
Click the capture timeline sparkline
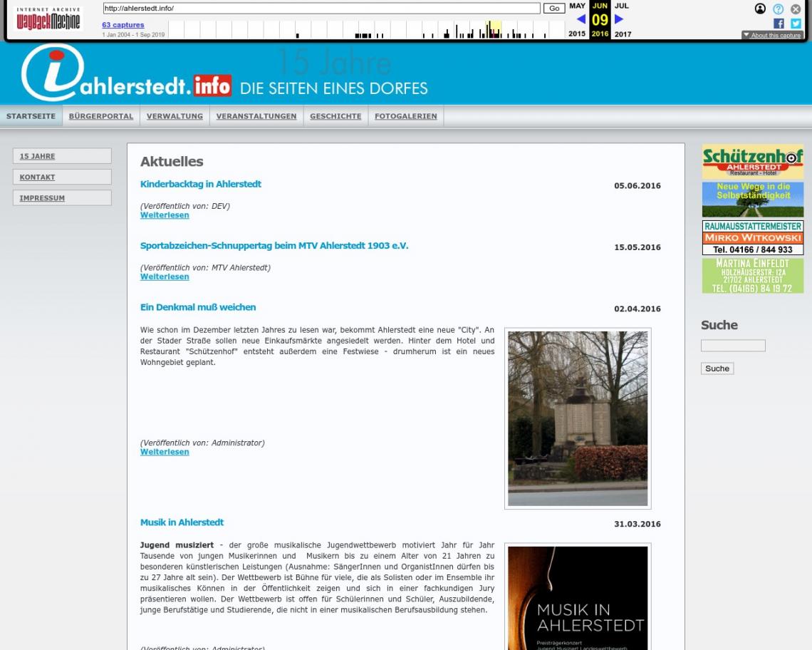pos(366,29)
